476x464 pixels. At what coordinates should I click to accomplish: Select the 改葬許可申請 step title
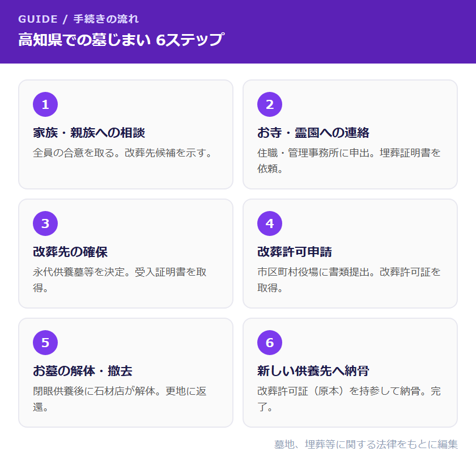coord(295,252)
